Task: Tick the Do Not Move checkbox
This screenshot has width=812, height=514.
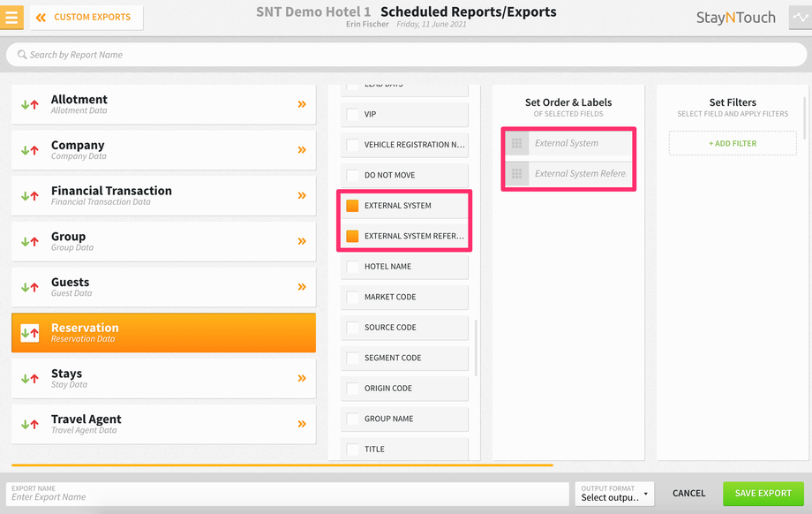Action: coord(352,175)
